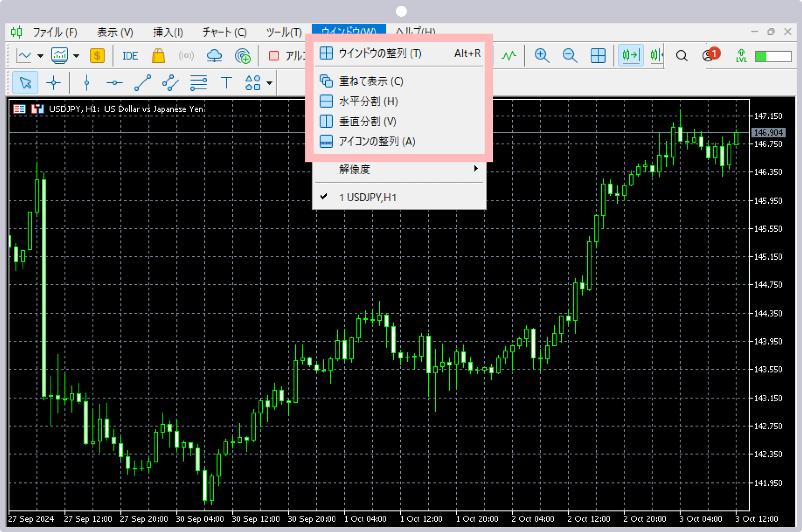Select the trendline drawing tool
Image resolution: width=802 pixels, height=532 pixels.
point(142,83)
